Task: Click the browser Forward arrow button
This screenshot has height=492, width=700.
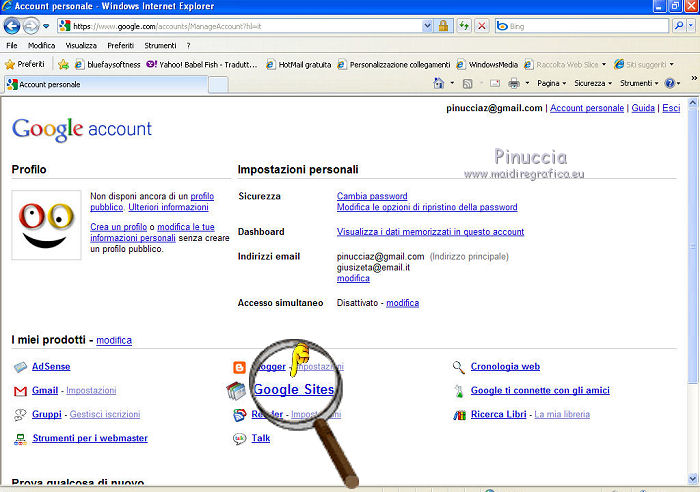Action: 31,26
